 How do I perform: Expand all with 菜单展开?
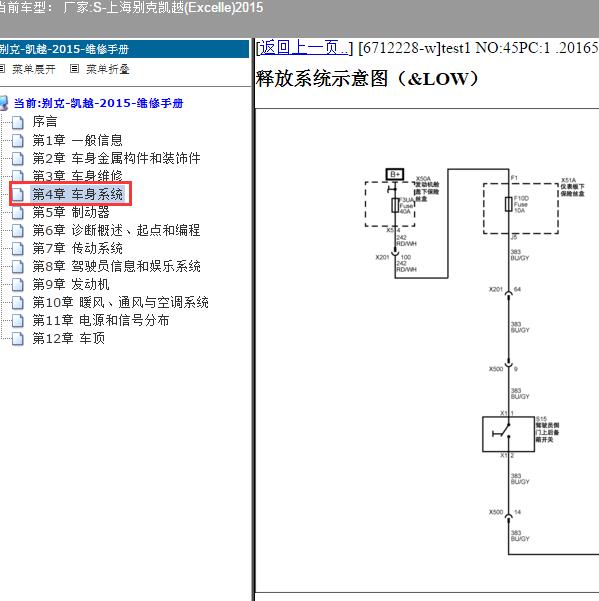click(34, 69)
